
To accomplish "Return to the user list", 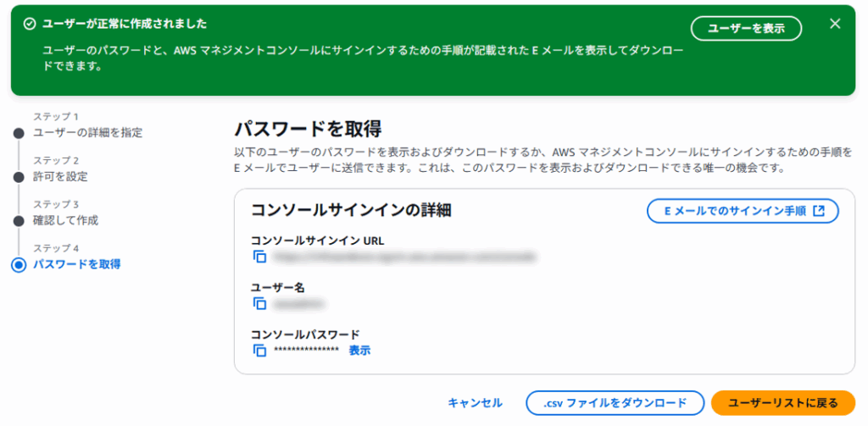I will [x=783, y=403].
